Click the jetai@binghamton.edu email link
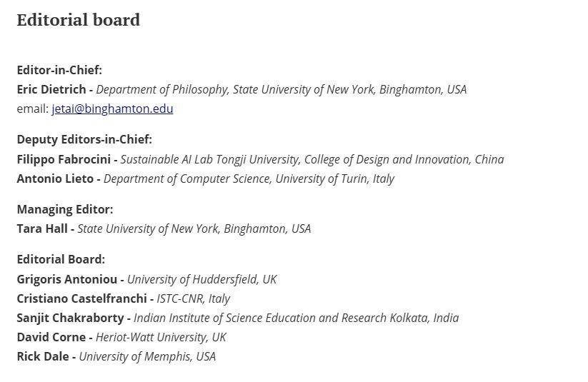The height and width of the screenshot is (382, 588). (x=112, y=109)
